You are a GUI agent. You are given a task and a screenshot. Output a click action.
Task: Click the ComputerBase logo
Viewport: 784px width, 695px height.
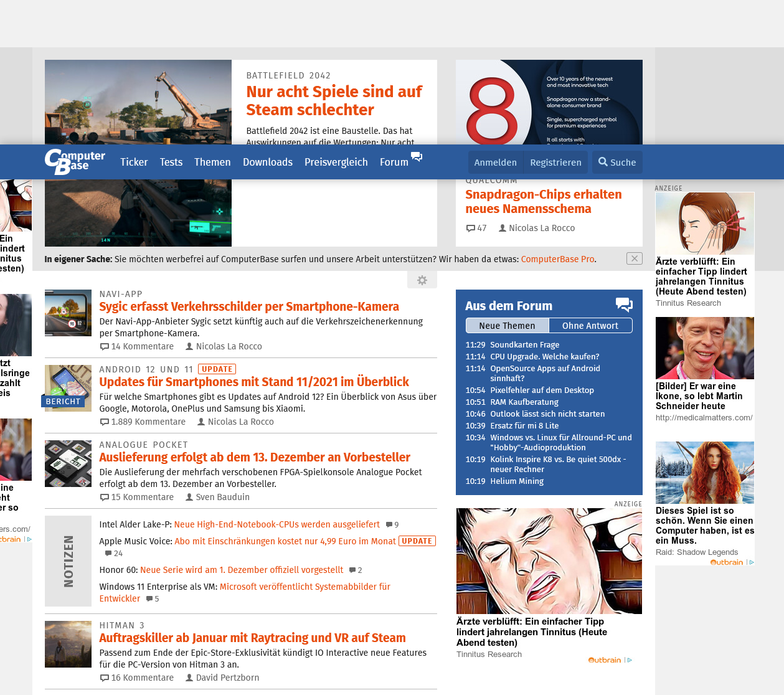tap(75, 162)
